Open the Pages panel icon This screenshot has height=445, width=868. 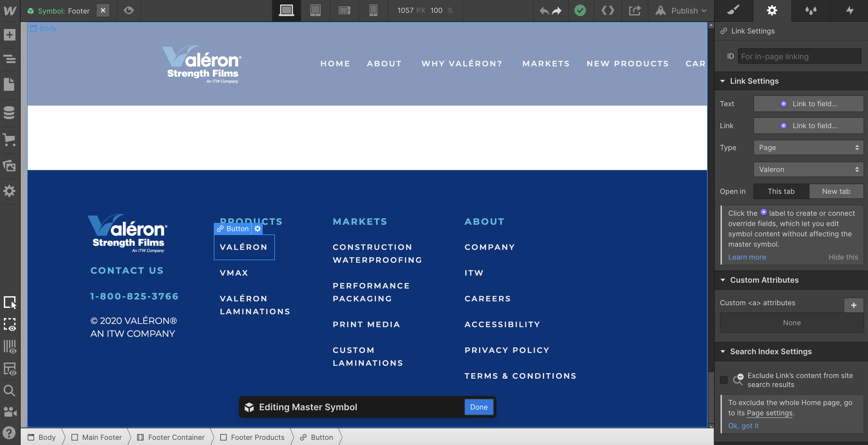(9, 84)
